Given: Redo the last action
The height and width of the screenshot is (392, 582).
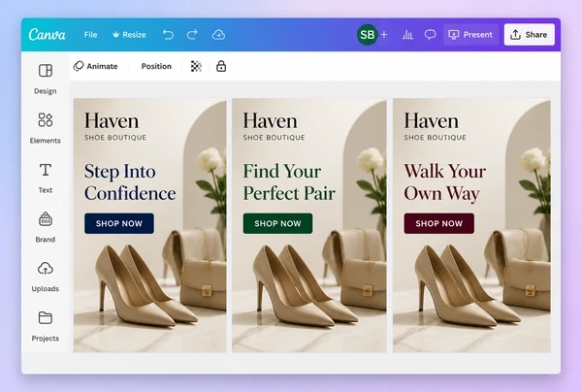Looking at the screenshot, I should pos(192,35).
